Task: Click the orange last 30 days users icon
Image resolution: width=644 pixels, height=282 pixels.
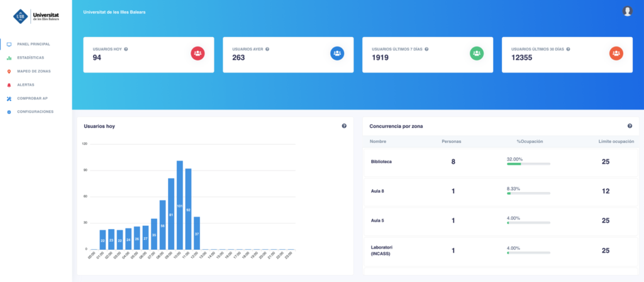Action: pyautogui.click(x=616, y=54)
